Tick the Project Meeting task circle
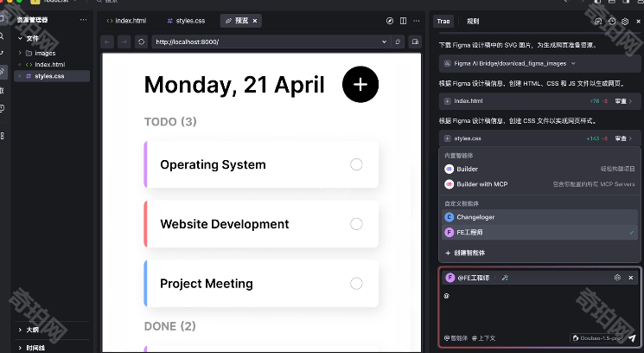Viewport: 644px width, 353px height. (356, 283)
